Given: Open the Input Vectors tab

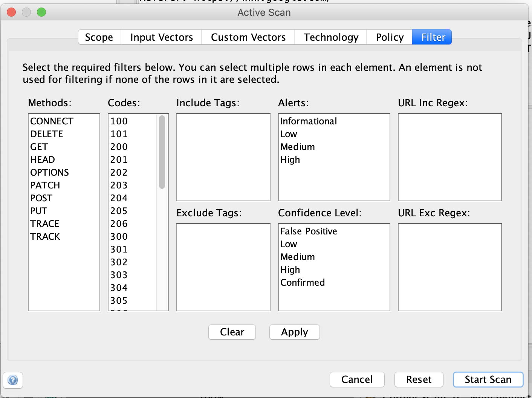Looking at the screenshot, I should coord(161,37).
